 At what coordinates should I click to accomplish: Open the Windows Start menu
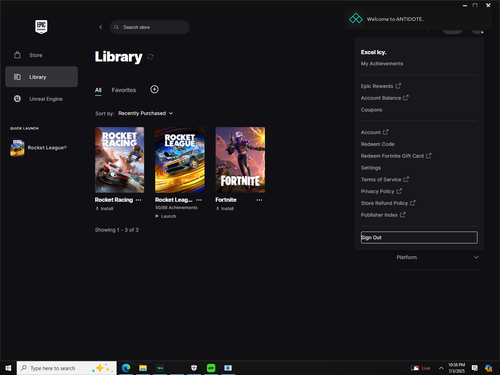(x=8, y=368)
